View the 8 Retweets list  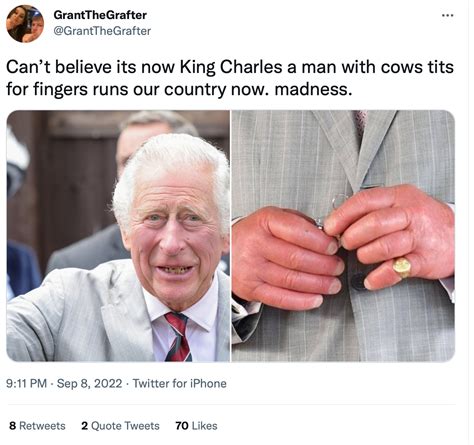tap(37, 426)
